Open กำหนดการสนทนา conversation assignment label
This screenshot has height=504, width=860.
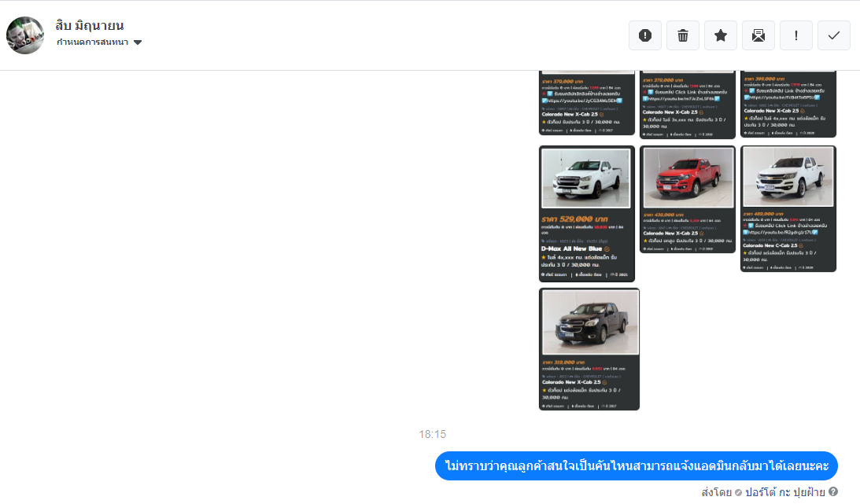pos(92,42)
